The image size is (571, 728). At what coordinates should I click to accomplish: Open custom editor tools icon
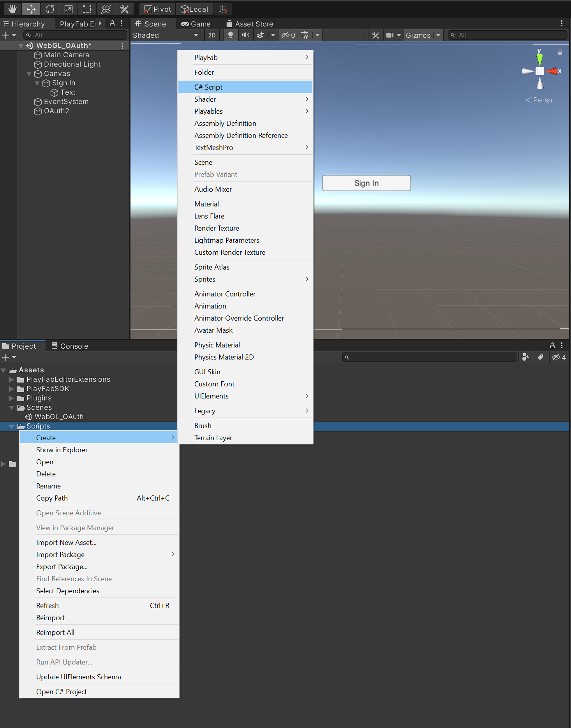(x=124, y=9)
